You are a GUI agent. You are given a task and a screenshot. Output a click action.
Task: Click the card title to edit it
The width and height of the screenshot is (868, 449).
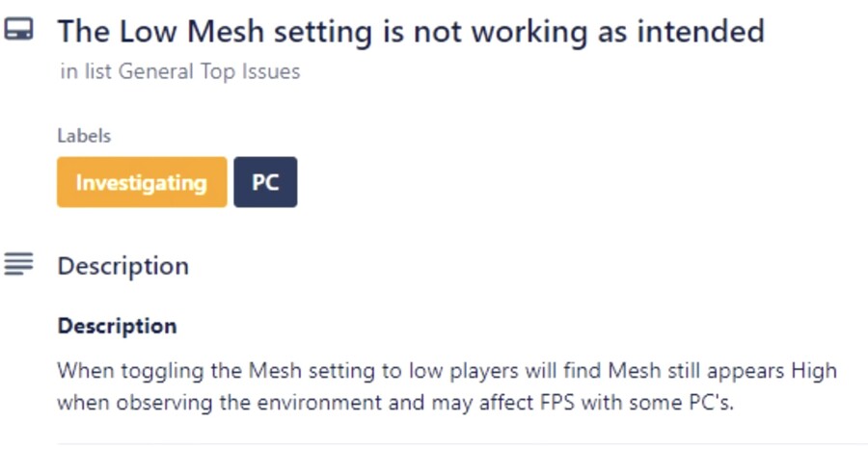pyautogui.click(x=410, y=31)
